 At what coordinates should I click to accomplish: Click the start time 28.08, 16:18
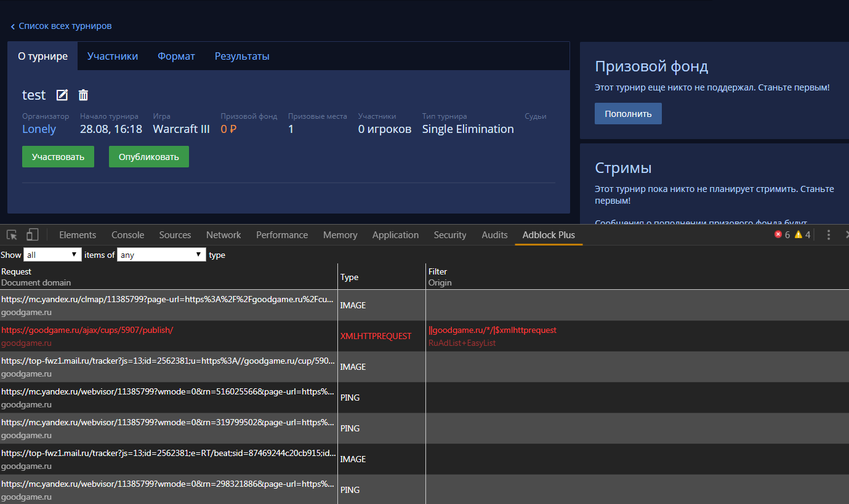[x=111, y=129]
